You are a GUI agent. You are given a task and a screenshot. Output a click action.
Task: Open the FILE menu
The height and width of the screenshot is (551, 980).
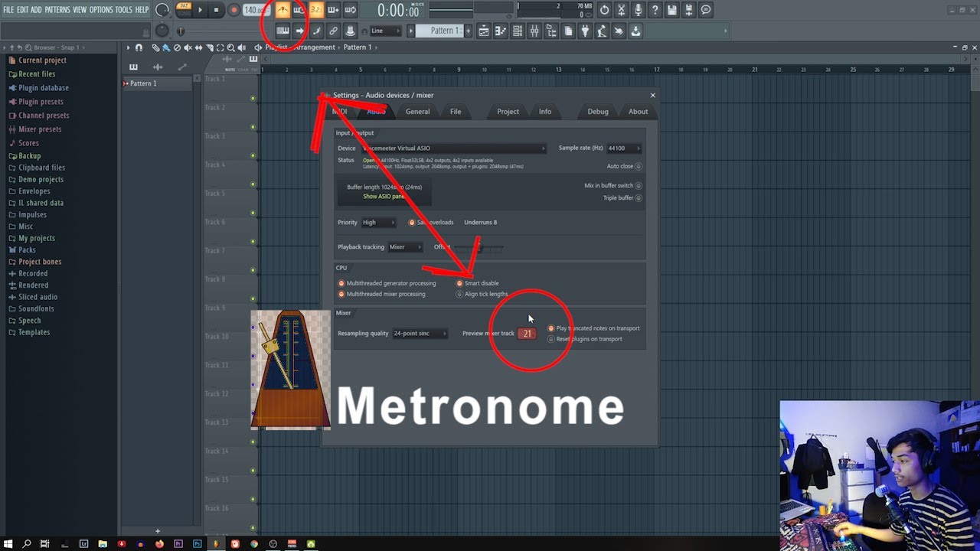(8, 10)
